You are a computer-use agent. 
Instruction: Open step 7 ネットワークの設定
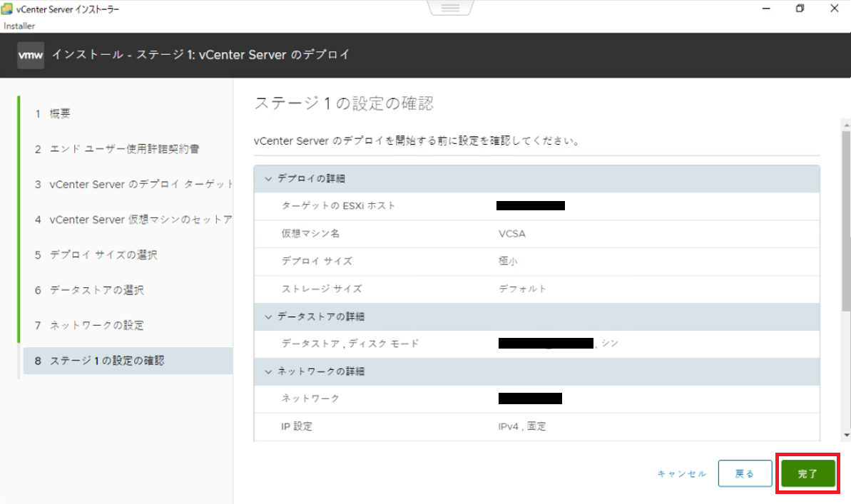click(97, 325)
